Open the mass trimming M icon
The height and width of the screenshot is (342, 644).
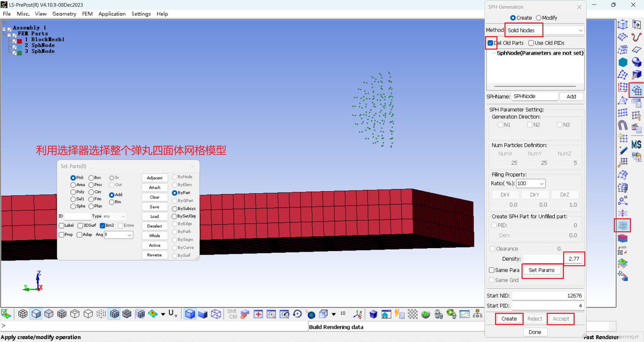point(623,201)
